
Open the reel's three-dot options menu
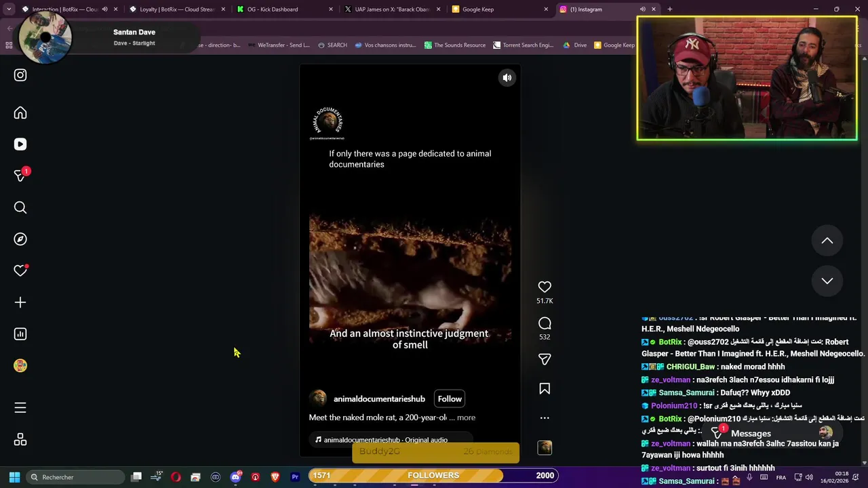[545, 418]
